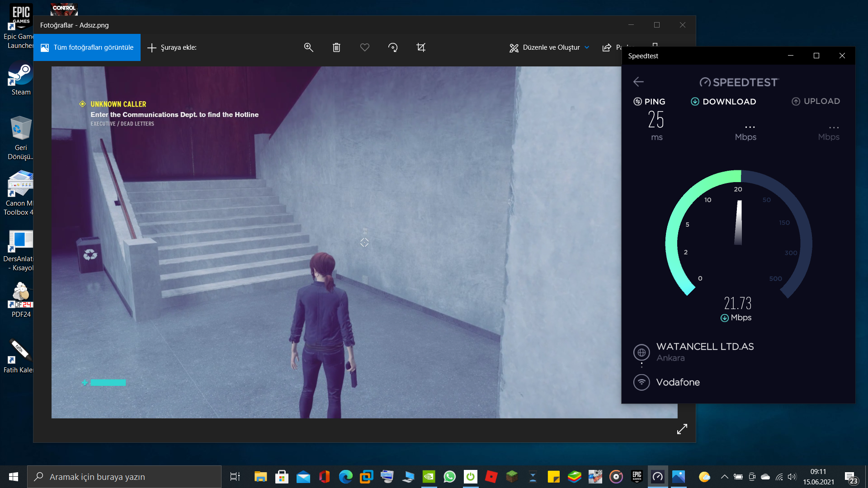Open the Şuraya ekle menu
This screenshot has width=868, height=488.
tap(172, 47)
